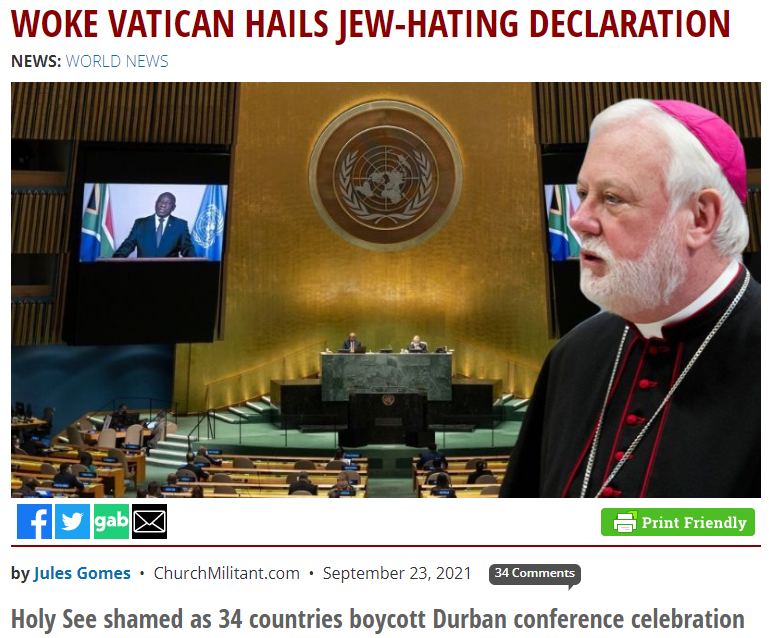Screen dimensions: 769x638
Task: Open the World News category link
Action: (117, 61)
